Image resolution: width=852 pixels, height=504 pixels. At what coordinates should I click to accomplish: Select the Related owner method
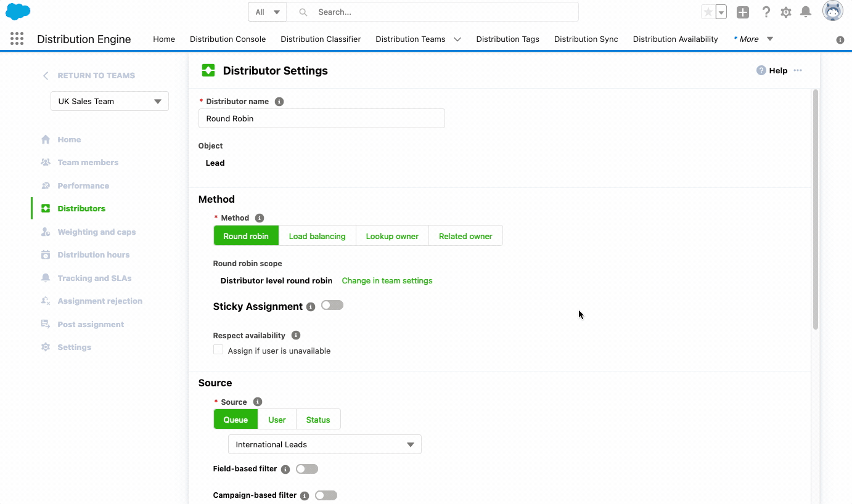click(465, 236)
